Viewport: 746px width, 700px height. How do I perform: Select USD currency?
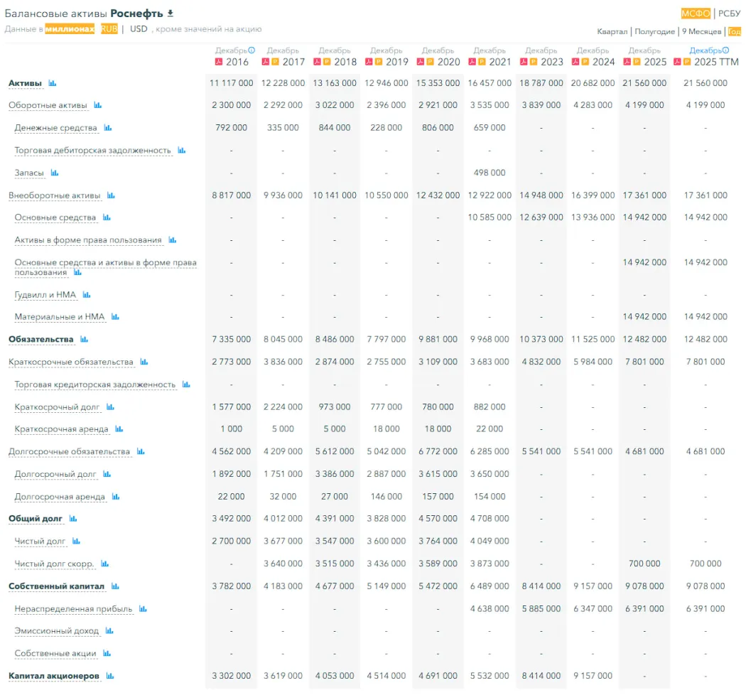pos(139,29)
